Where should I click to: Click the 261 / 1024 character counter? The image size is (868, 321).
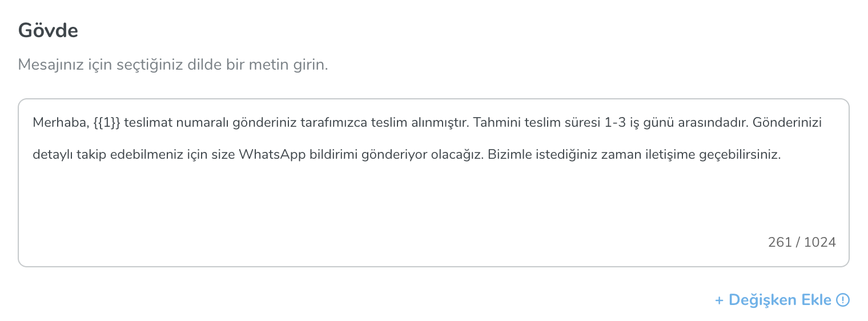click(802, 242)
